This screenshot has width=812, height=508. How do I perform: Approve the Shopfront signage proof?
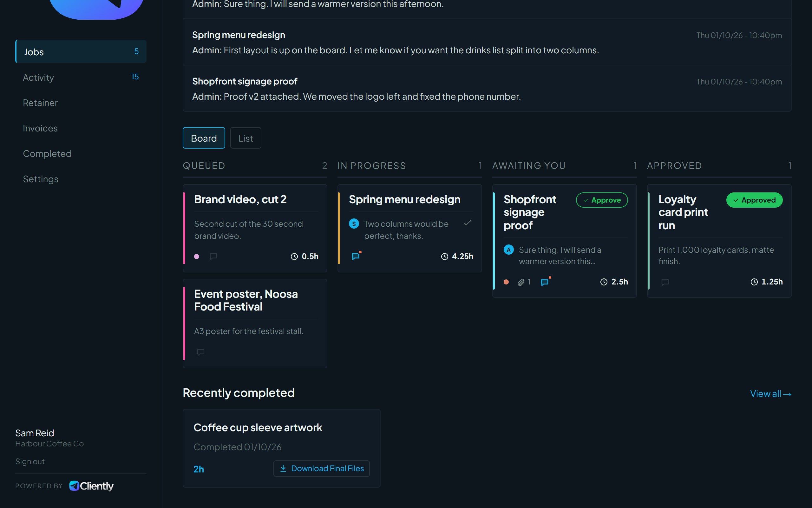[602, 200]
